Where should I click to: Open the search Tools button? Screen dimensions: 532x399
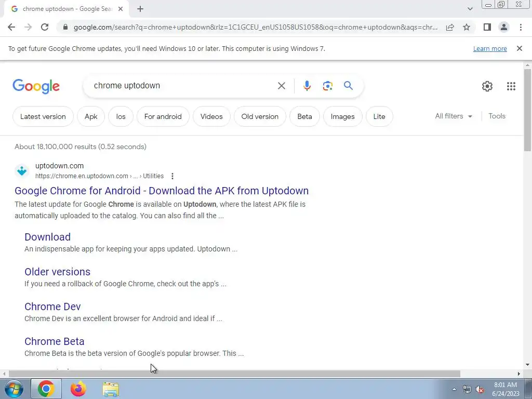[x=497, y=116]
